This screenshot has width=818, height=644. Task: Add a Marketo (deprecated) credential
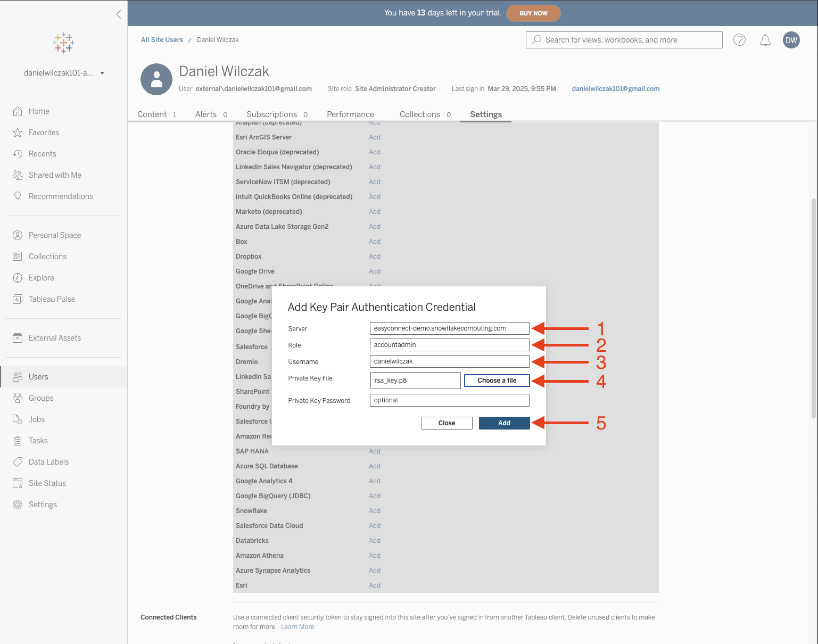coord(375,212)
